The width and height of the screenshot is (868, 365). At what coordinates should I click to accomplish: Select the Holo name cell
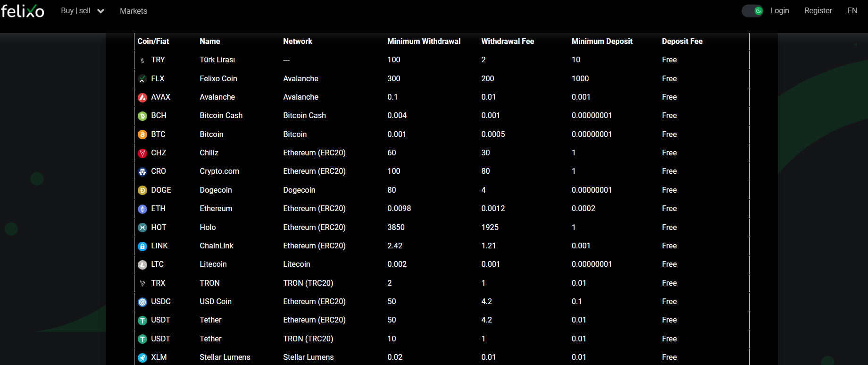tap(208, 227)
